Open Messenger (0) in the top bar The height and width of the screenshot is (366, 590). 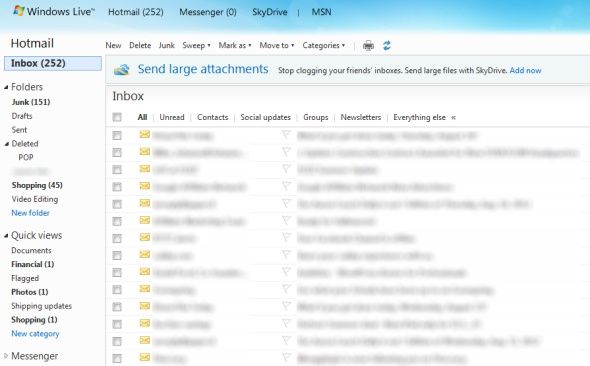pyautogui.click(x=208, y=12)
